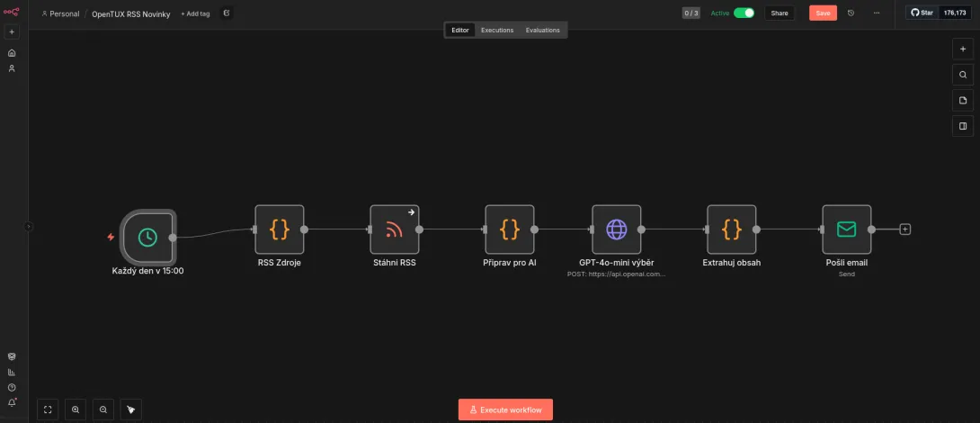Select the RSS Zdroje code node

tap(280, 229)
